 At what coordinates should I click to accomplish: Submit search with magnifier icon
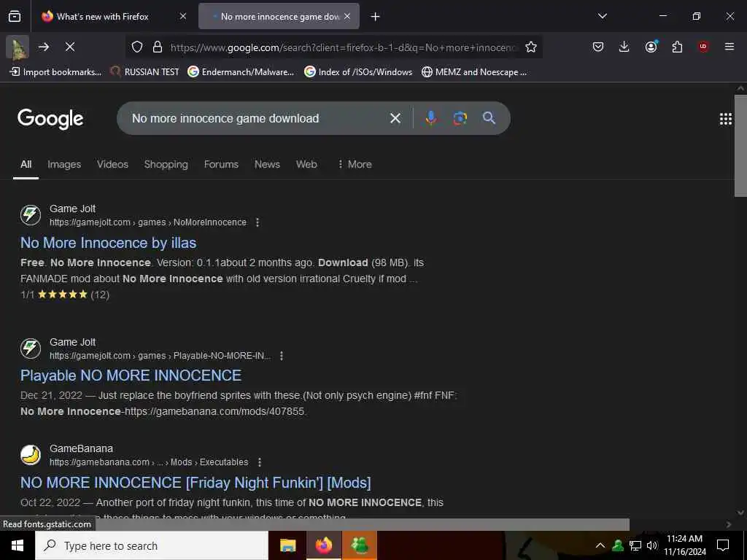point(489,118)
